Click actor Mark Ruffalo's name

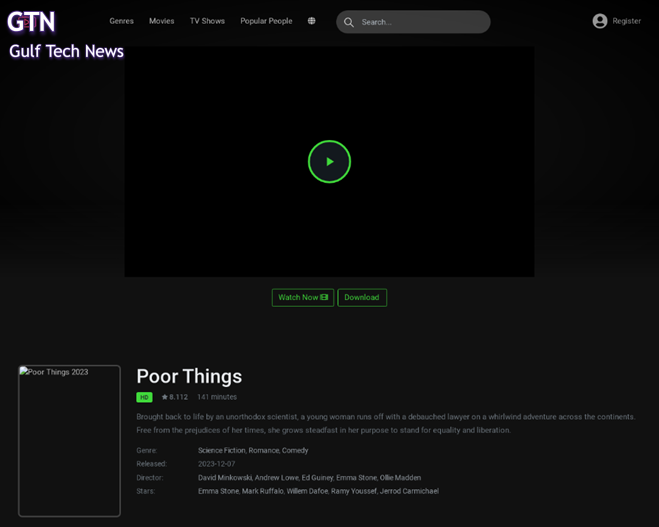[262, 491]
